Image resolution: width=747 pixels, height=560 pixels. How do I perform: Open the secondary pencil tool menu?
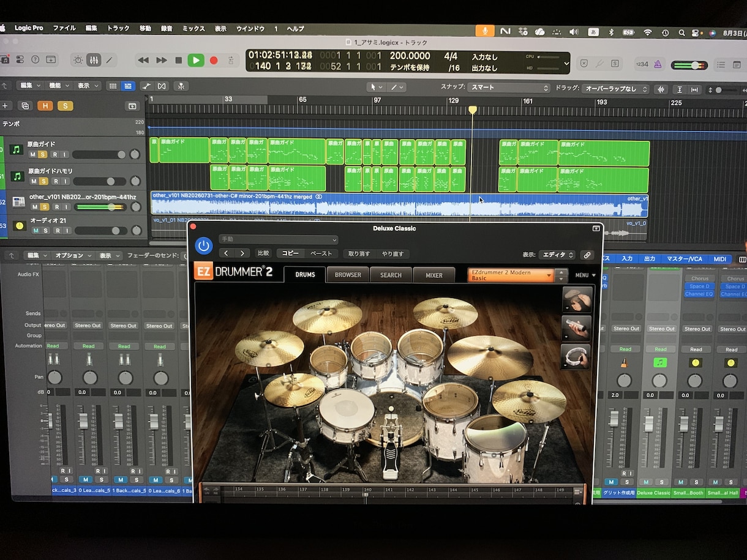point(397,87)
